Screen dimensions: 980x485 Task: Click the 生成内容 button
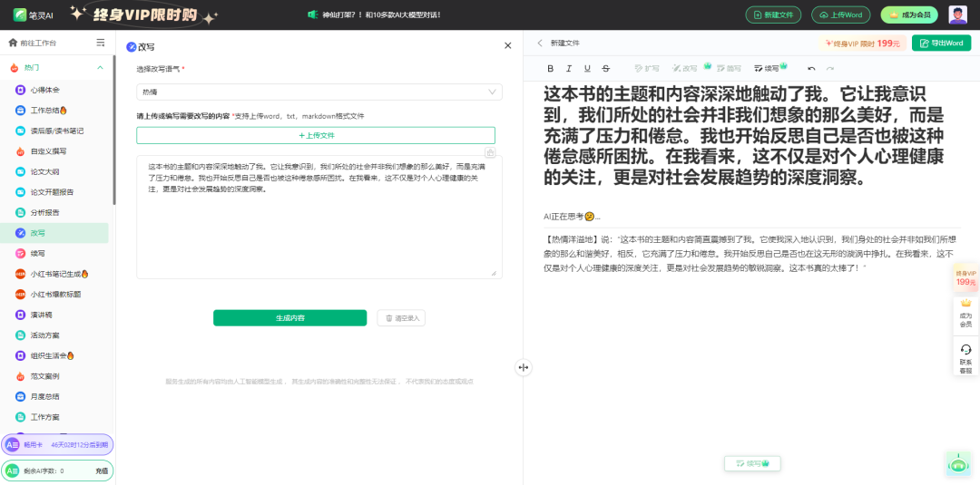(x=290, y=317)
